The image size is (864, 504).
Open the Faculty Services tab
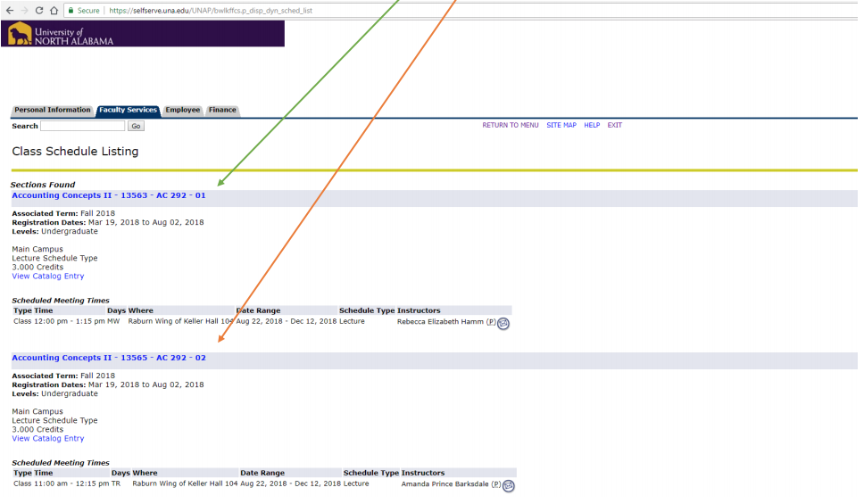pos(128,111)
